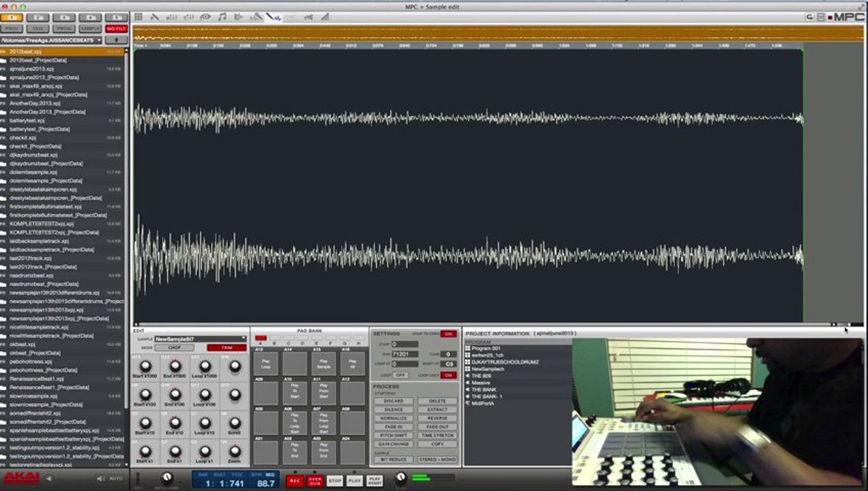Image resolution: width=868 pixels, height=491 pixels.
Task: Click the STEREO > MONO button
Action: pyautogui.click(x=437, y=460)
